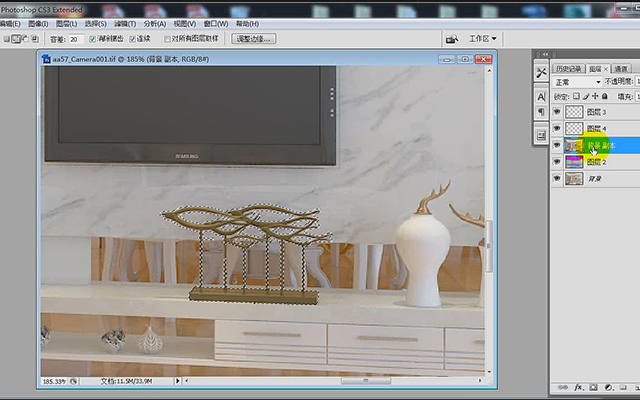Add a layer mask using the mask icon
The width and height of the screenshot is (640, 400).
[x=593, y=387]
